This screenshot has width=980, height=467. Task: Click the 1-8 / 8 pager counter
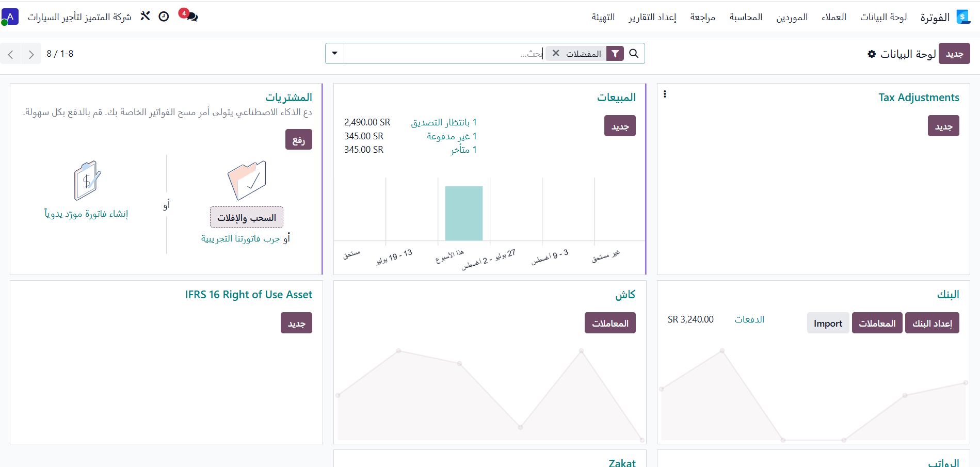coord(60,54)
